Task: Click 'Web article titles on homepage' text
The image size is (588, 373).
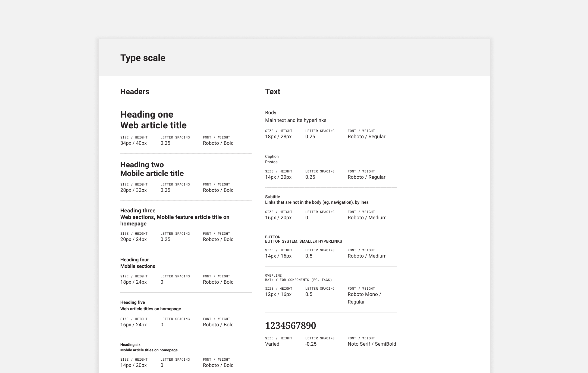Action: click(150, 309)
